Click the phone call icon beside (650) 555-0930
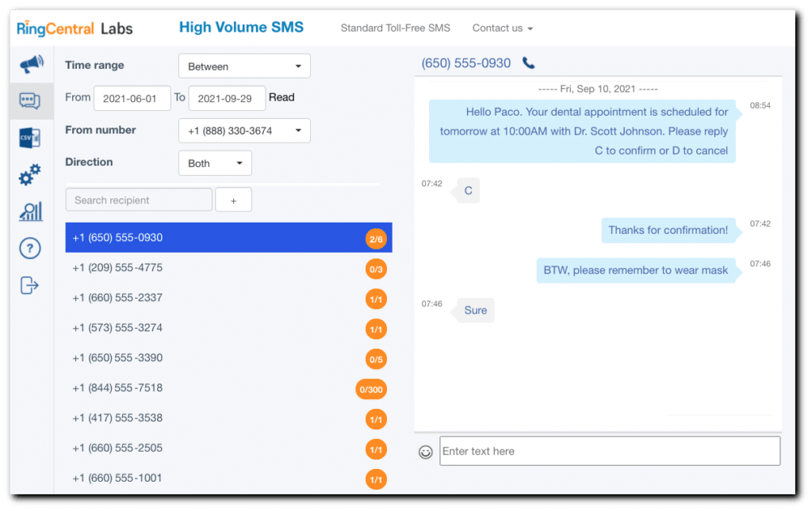The width and height of the screenshot is (812, 511). pos(529,63)
